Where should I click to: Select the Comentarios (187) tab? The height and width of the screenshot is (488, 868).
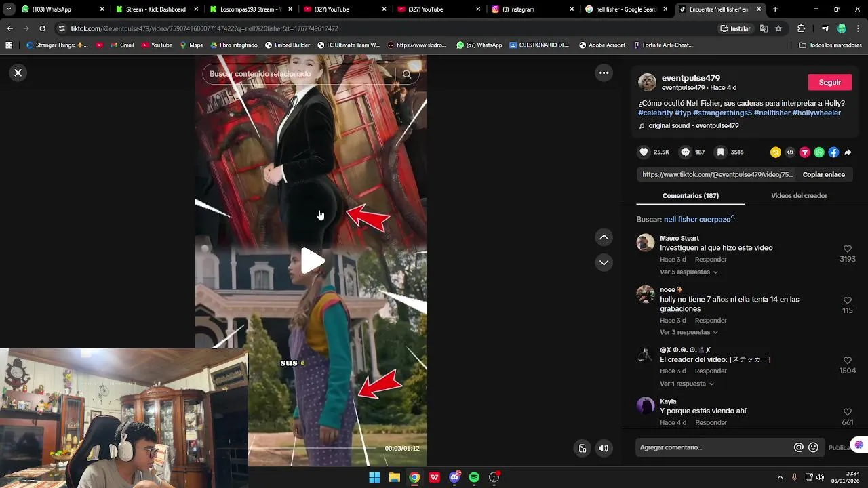pyautogui.click(x=690, y=195)
